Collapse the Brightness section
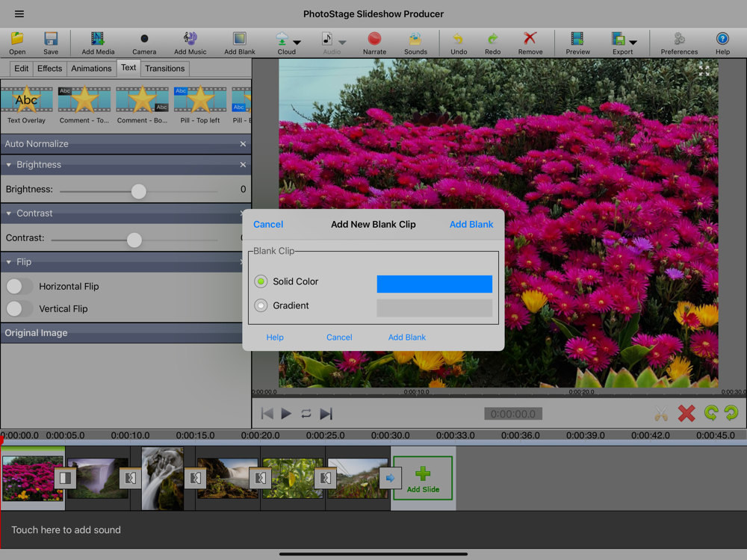 [8, 165]
